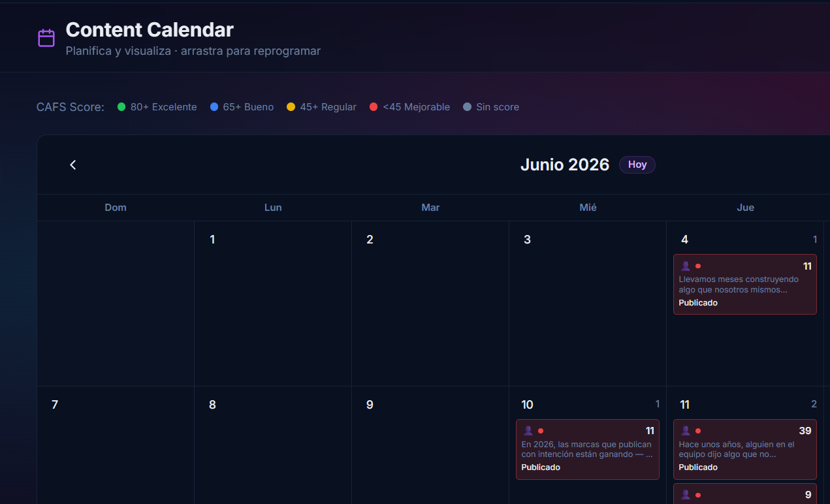Click the "Mar" column header
The width and height of the screenshot is (830, 504).
(430, 208)
